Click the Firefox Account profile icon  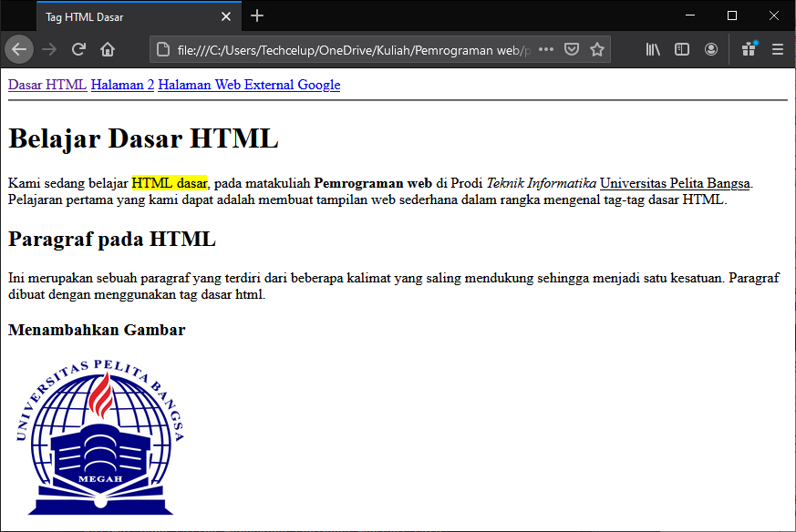(x=711, y=49)
